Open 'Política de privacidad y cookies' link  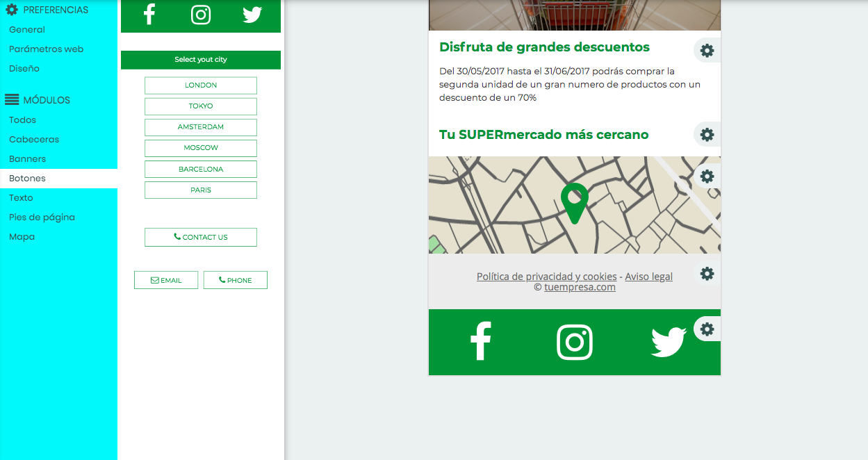pos(547,277)
